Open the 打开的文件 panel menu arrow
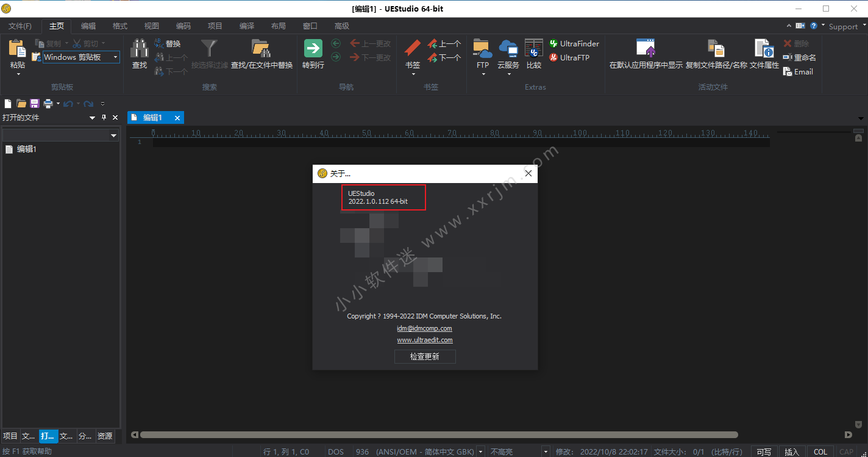868x457 pixels. (x=93, y=118)
